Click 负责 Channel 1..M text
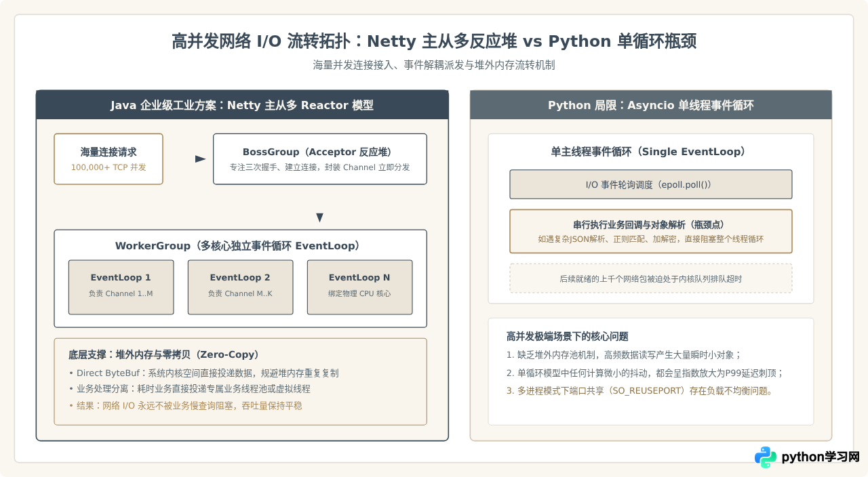Image resolution: width=868 pixels, height=477 pixels. click(x=121, y=293)
